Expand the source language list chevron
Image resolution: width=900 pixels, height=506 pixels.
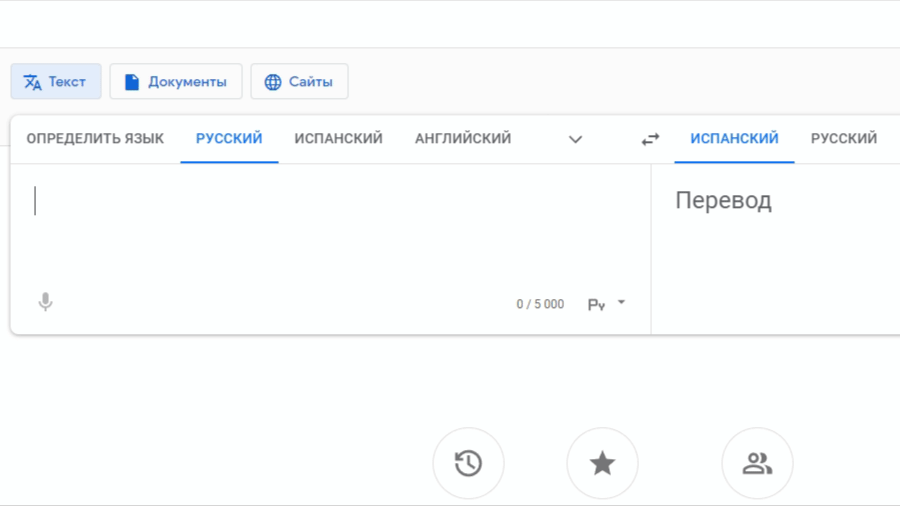click(575, 139)
